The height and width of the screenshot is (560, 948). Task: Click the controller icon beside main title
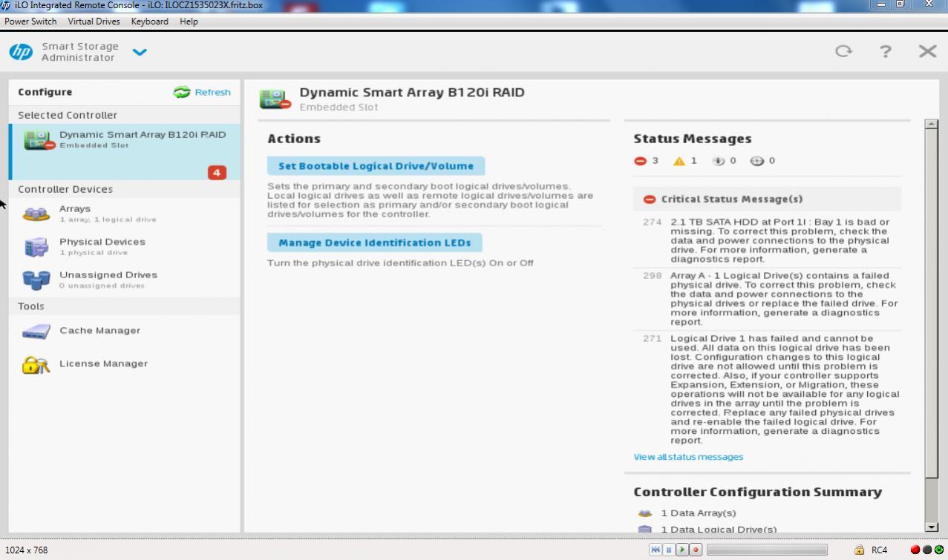(x=275, y=99)
